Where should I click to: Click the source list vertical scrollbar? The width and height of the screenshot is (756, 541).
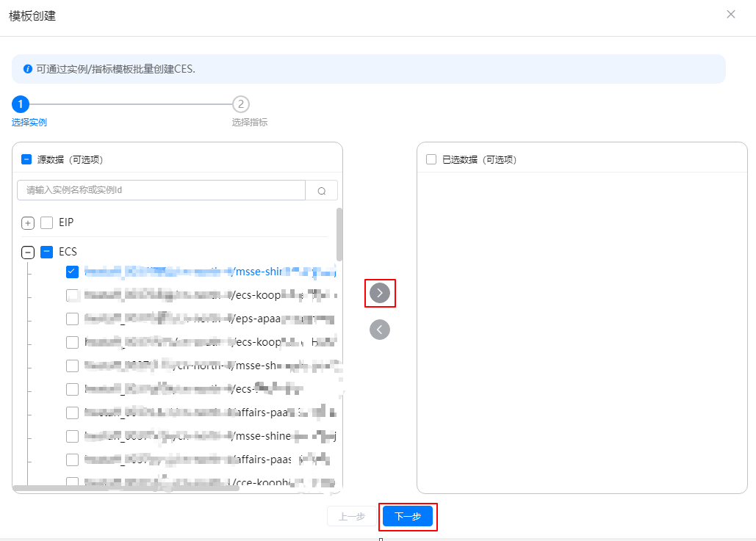(x=339, y=235)
